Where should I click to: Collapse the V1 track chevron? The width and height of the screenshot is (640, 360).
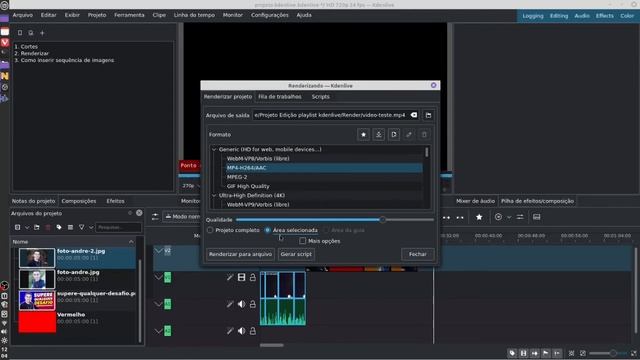(158, 278)
